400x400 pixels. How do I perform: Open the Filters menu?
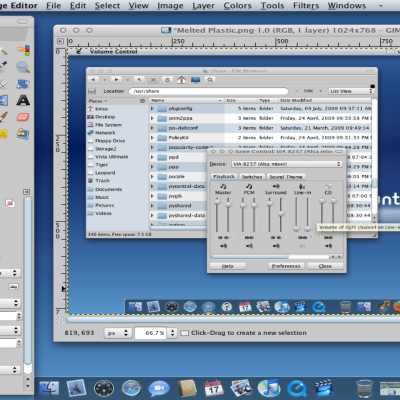click(x=306, y=6)
